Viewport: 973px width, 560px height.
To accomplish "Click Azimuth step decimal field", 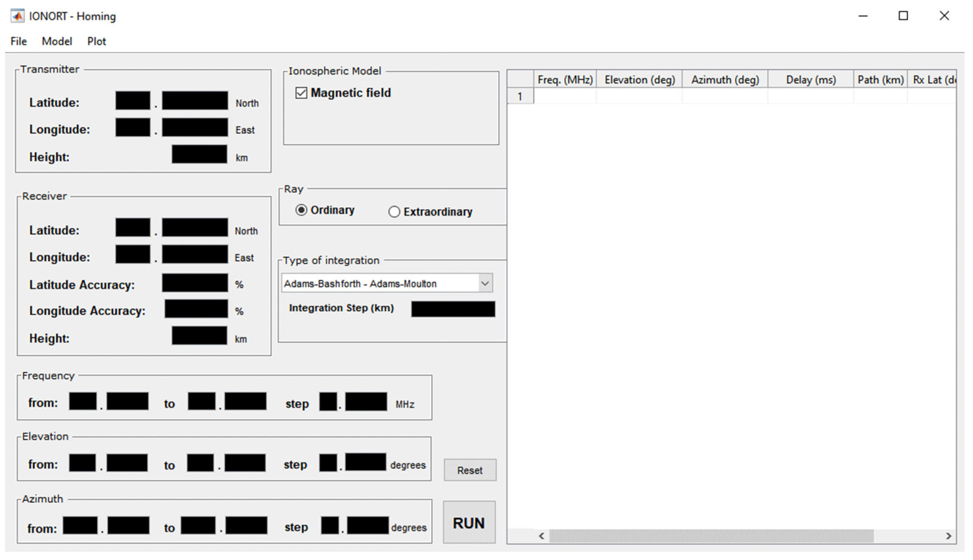I will tap(368, 525).
